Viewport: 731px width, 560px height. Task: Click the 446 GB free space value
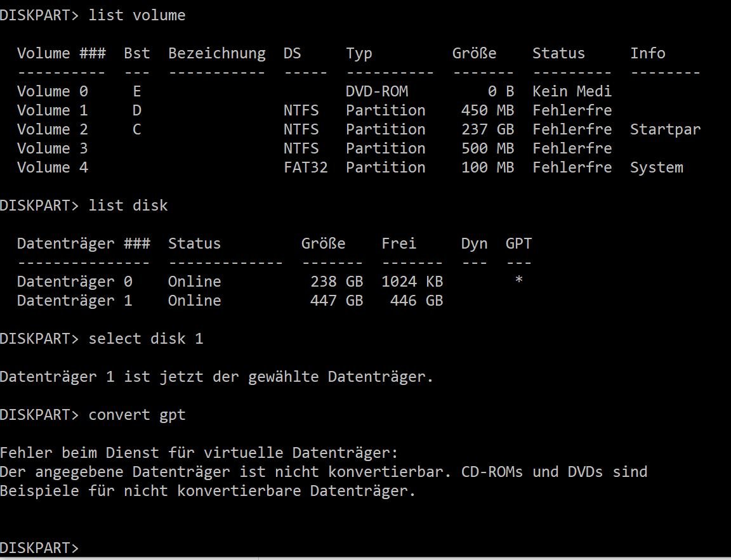(x=416, y=301)
